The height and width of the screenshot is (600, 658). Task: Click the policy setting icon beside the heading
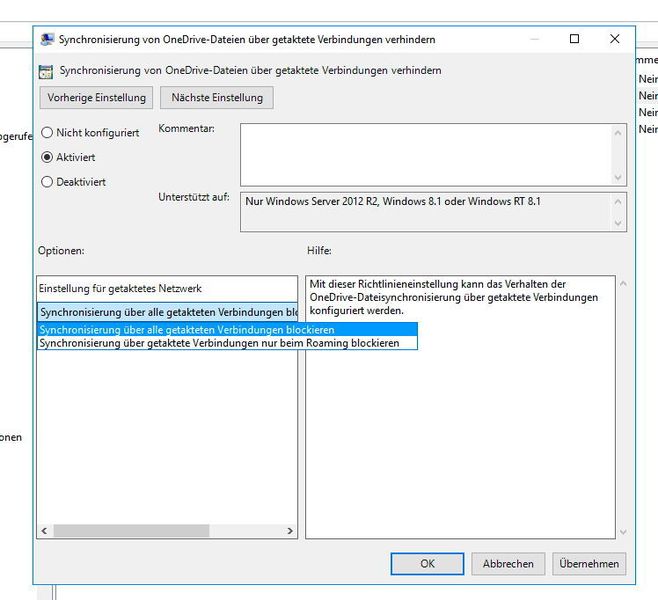point(46,71)
